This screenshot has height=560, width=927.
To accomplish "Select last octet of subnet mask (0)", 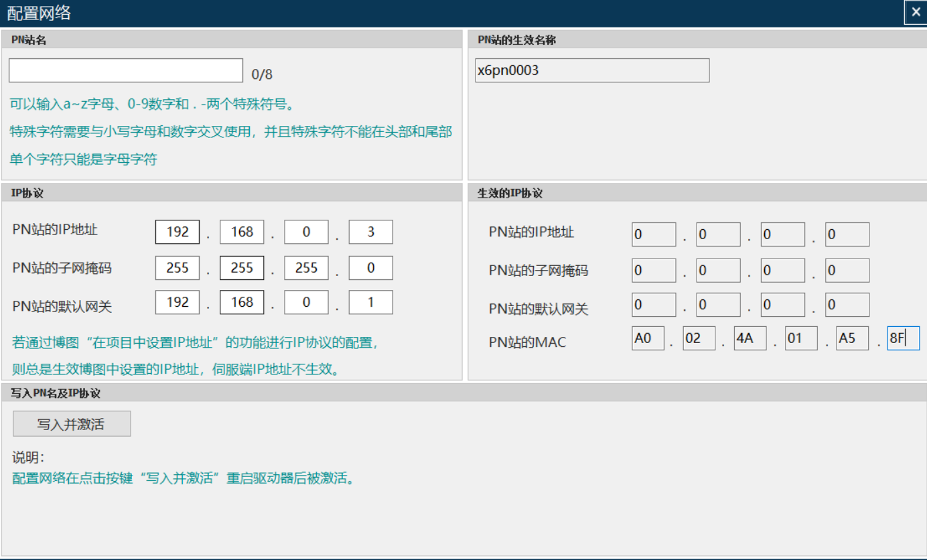I will tap(370, 268).
